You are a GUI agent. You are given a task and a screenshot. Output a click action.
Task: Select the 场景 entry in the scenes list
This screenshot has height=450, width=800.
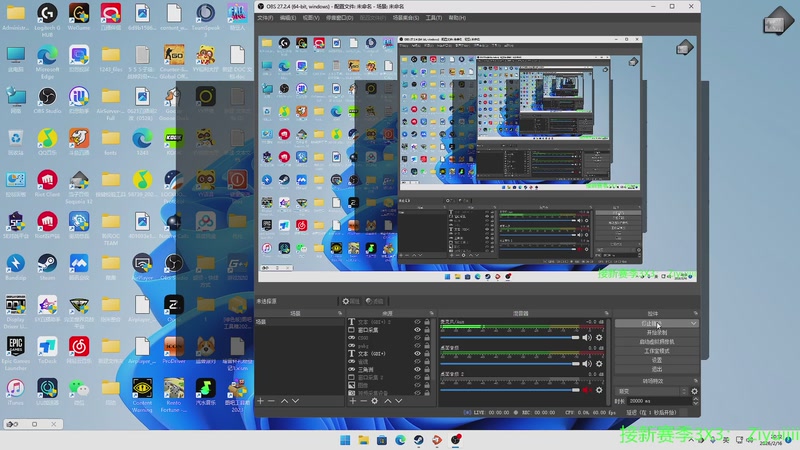(299, 322)
